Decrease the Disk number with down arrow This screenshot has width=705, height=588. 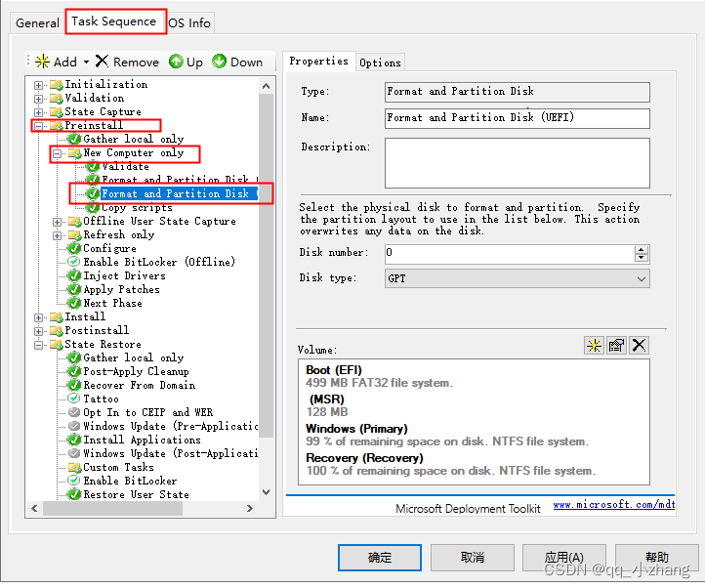[x=642, y=259]
